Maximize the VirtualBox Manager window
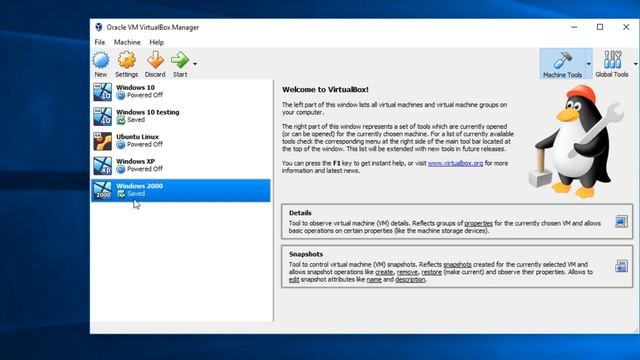The width and height of the screenshot is (640, 360). [600, 27]
